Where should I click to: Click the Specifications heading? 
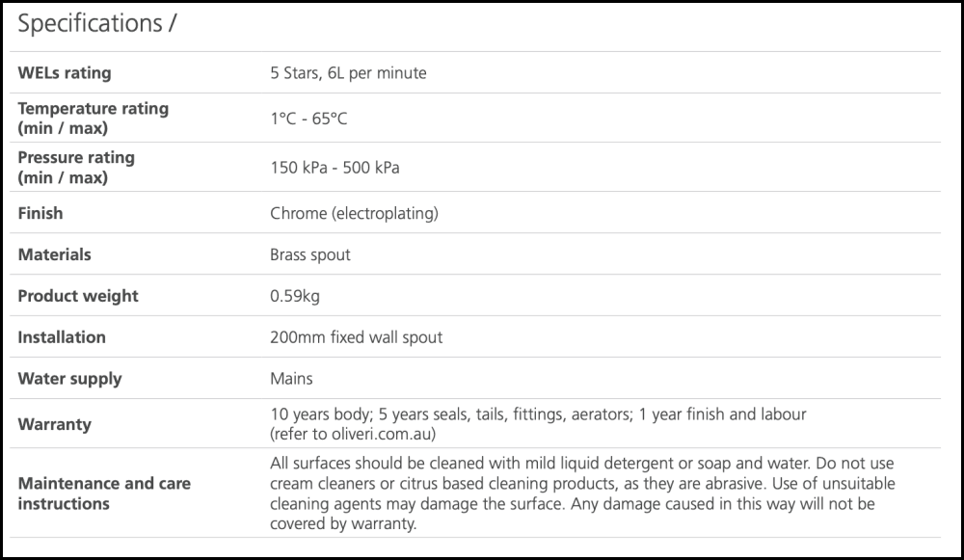click(96, 24)
